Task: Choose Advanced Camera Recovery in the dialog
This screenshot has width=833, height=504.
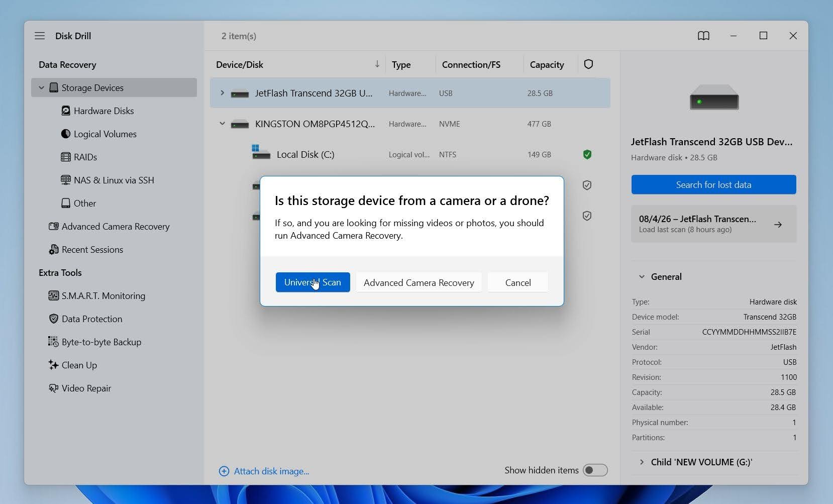Action: pos(419,282)
